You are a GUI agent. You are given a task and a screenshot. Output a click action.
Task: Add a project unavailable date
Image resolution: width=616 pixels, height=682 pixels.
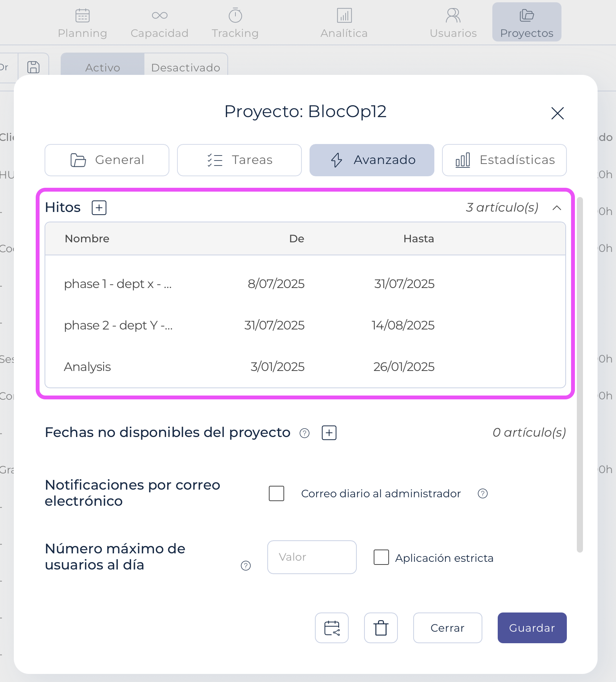tap(329, 433)
